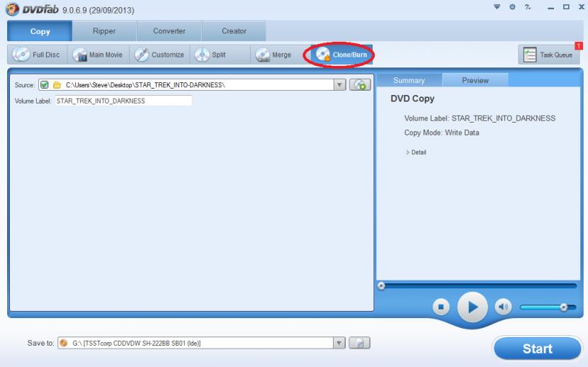Select the Customize copy mode
The width and height of the screenshot is (588, 367).
[x=159, y=55]
